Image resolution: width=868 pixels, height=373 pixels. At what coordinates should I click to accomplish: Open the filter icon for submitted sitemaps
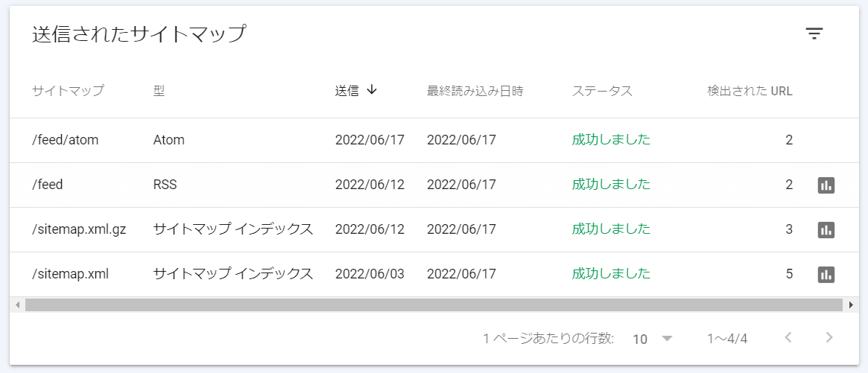pos(814,34)
